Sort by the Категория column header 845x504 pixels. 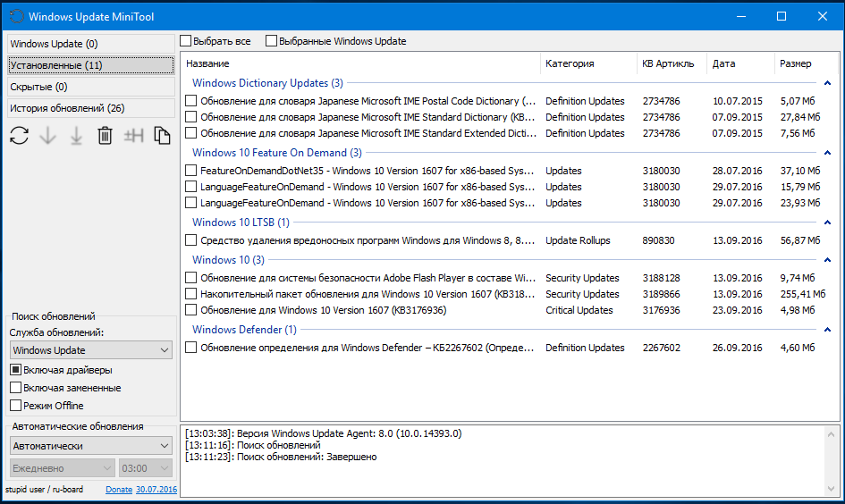(x=588, y=63)
